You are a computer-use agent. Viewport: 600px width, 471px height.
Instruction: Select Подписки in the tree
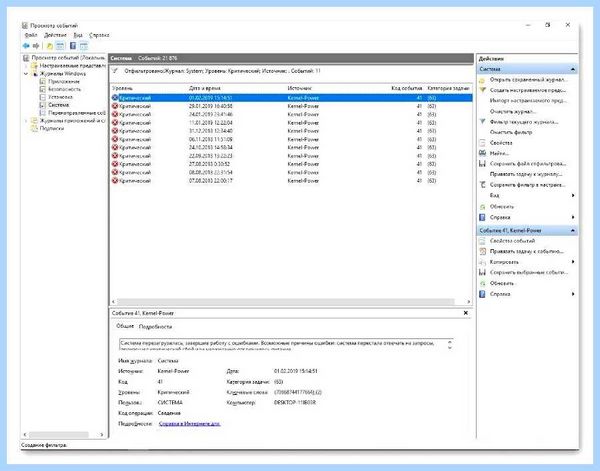[x=52, y=129]
